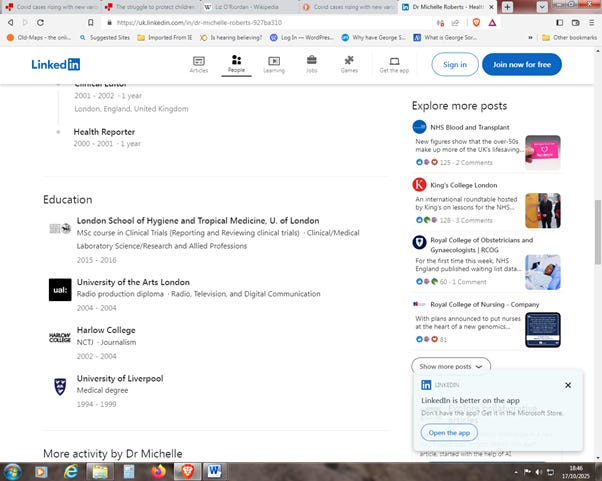
Task: Click the Sign in button
Action: pyautogui.click(x=455, y=64)
